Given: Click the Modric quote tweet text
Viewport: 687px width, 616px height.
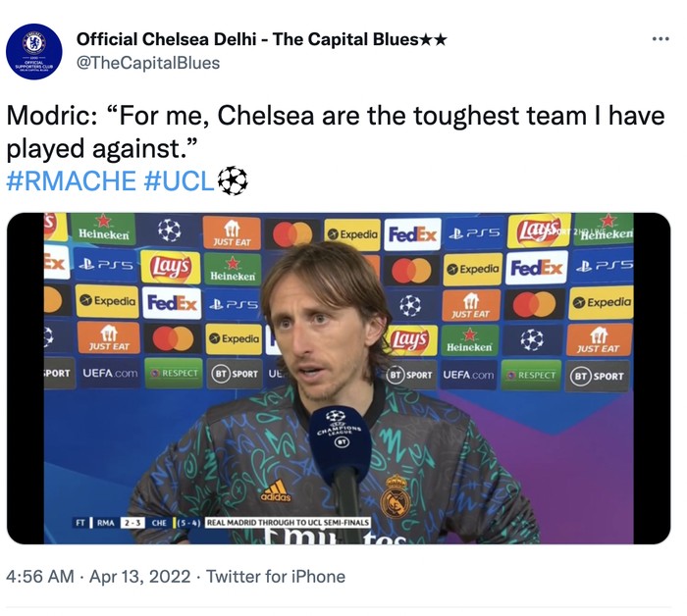Looking at the screenshot, I should [334, 132].
